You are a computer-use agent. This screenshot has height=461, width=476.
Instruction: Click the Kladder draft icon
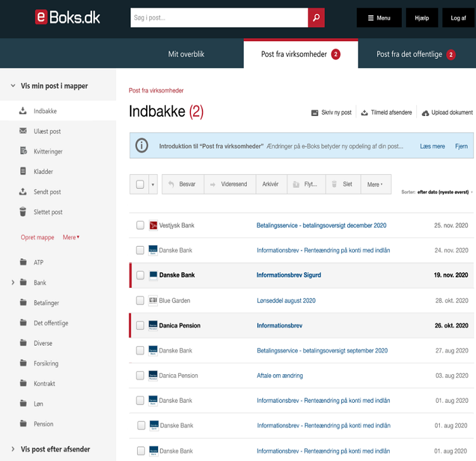click(x=23, y=171)
